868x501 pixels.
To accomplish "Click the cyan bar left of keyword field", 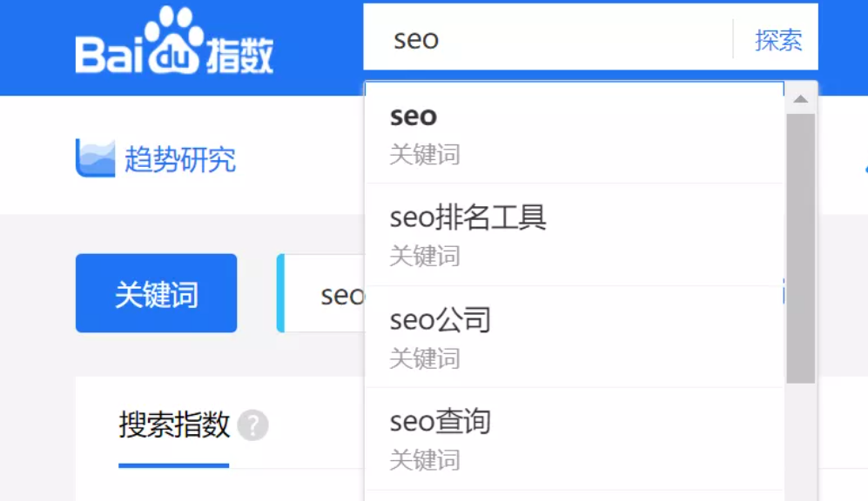I will tap(280, 294).
